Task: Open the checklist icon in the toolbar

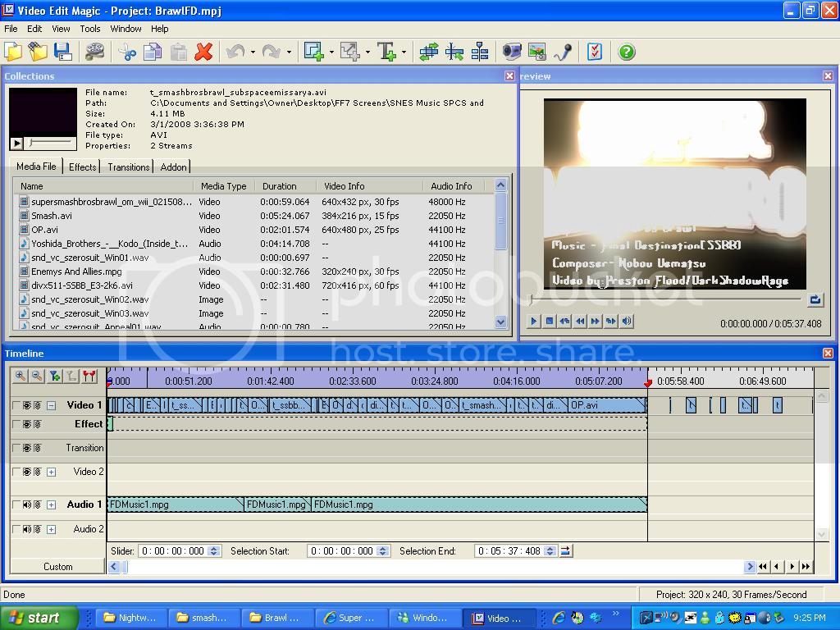Action: point(595,52)
